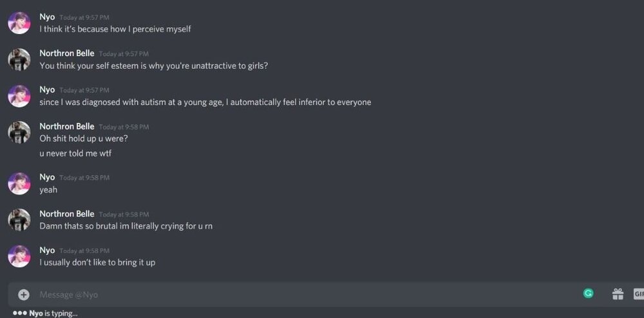Screen dimensions: 644x318
Task: Click the 9:57 PM timestamp of first message
Action: coord(84,17)
